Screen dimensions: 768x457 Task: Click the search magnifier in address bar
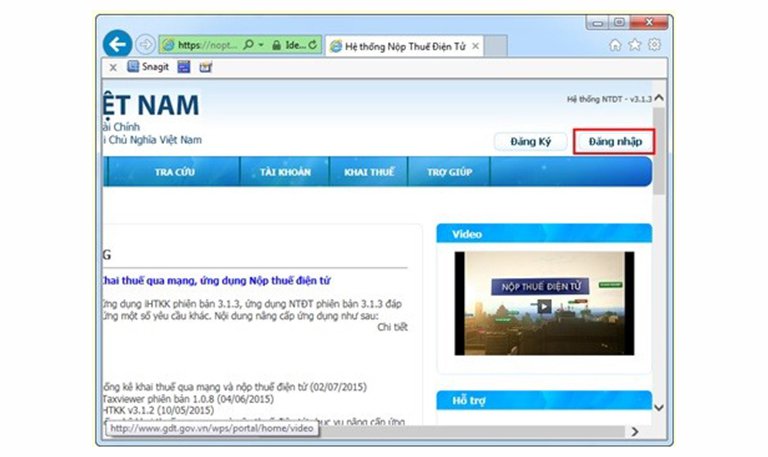(x=248, y=45)
